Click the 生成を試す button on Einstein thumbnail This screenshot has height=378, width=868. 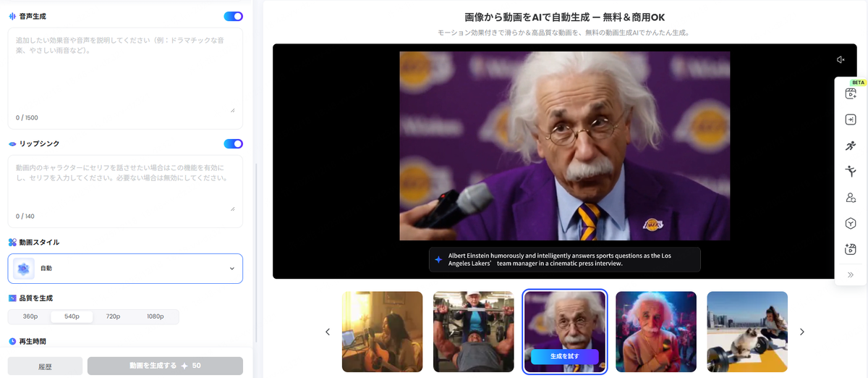(x=564, y=356)
